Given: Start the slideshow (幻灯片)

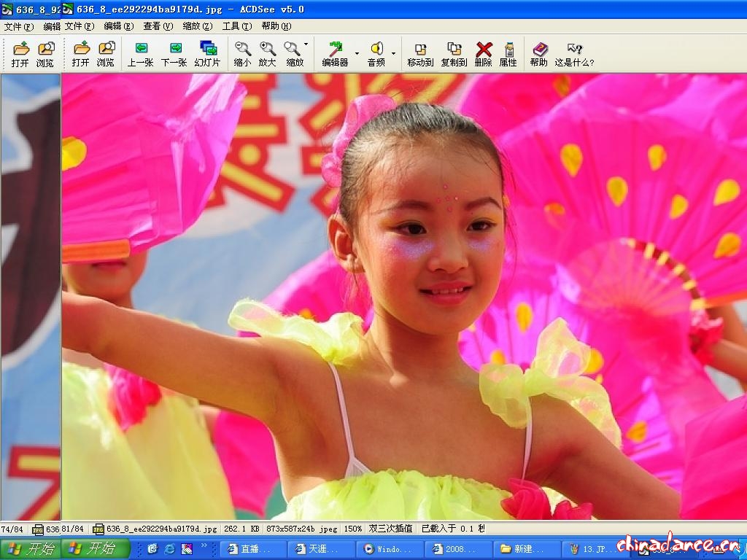Looking at the screenshot, I should tap(207, 54).
